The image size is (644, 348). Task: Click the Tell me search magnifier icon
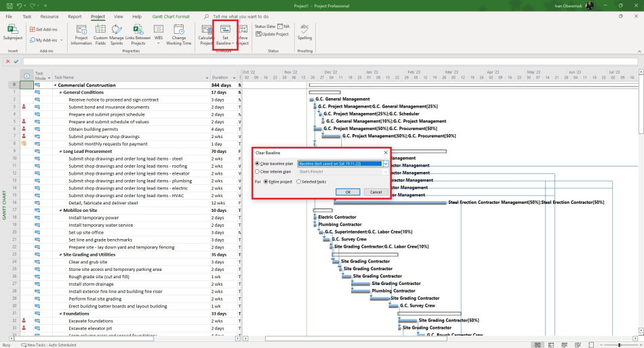206,16
